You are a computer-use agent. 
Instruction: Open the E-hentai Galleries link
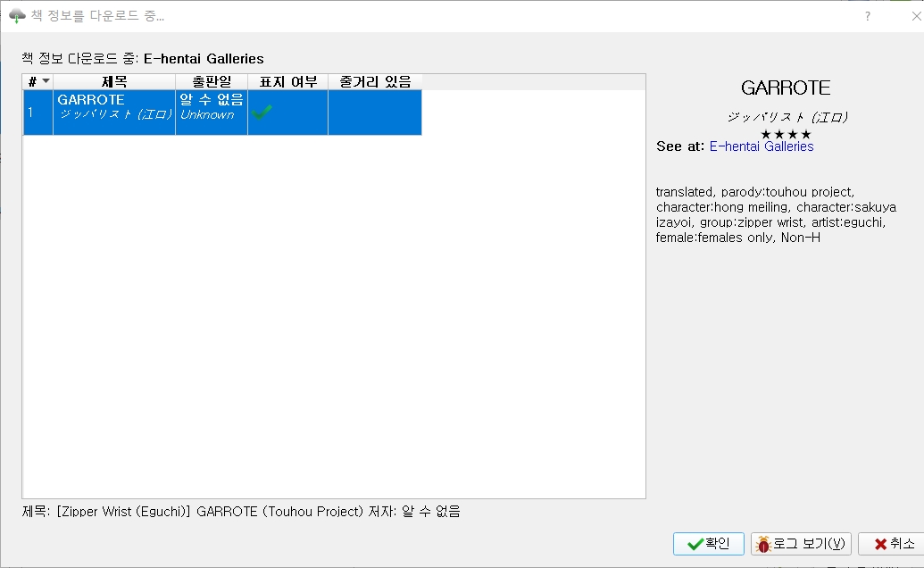click(x=762, y=146)
